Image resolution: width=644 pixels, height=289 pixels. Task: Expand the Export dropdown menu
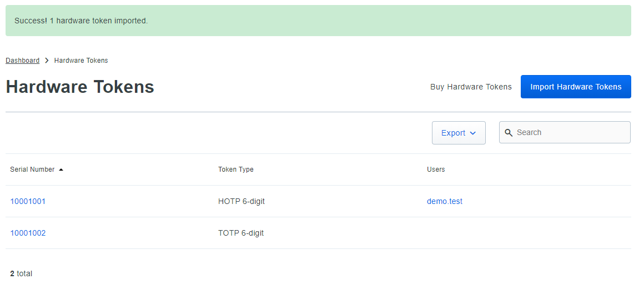(459, 133)
